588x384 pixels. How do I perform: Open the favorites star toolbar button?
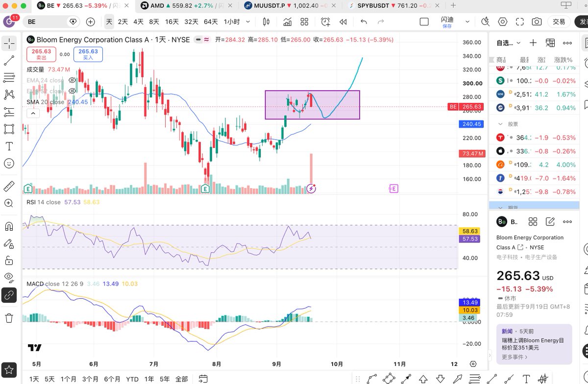[9, 369]
